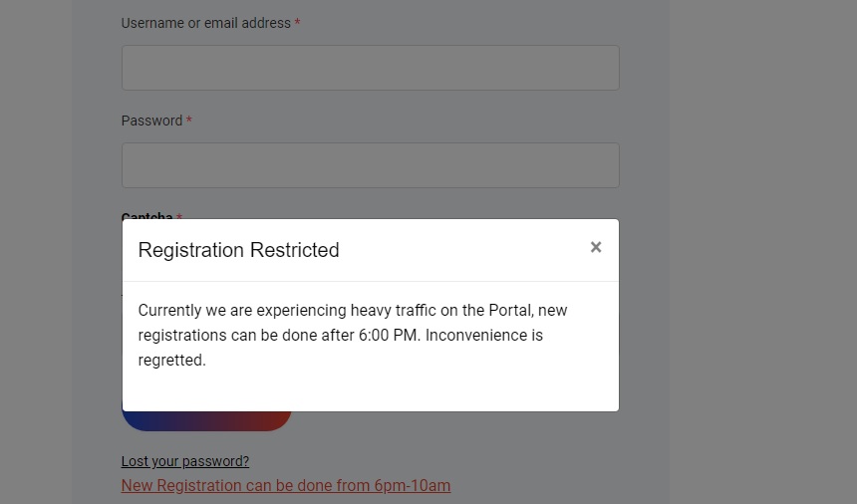Click the heavy traffic message text

pos(353,335)
